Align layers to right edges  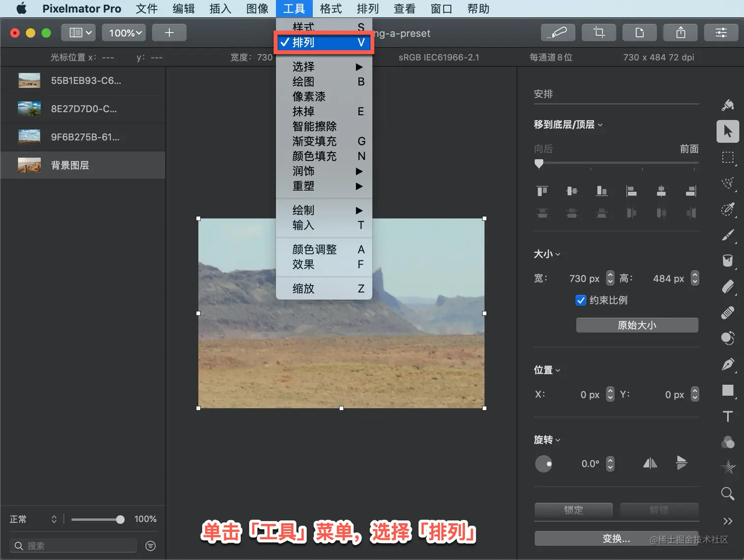[691, 190]
